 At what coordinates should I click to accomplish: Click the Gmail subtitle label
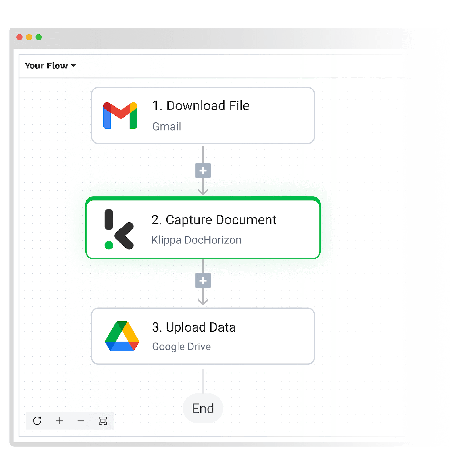(166, 127)
